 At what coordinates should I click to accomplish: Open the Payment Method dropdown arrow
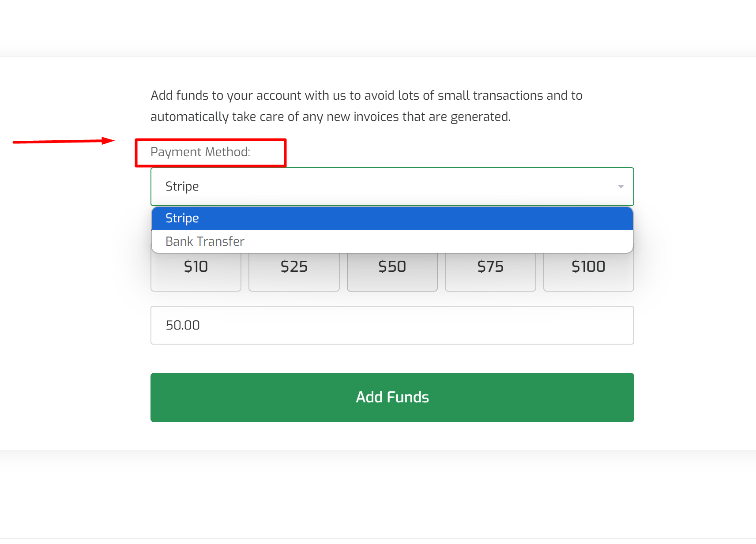click(x=621, y=187)
